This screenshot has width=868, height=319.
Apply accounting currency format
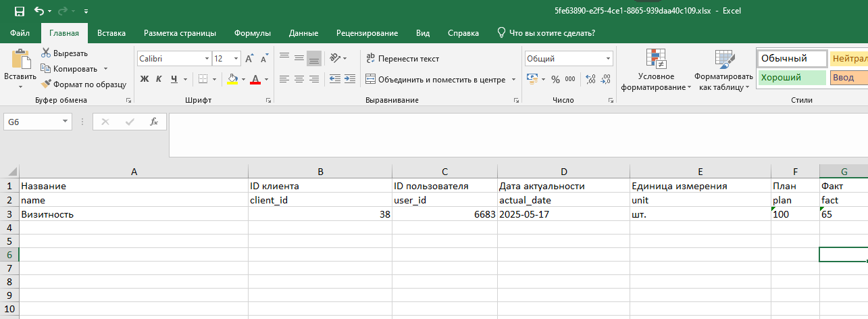pos(532,79)
